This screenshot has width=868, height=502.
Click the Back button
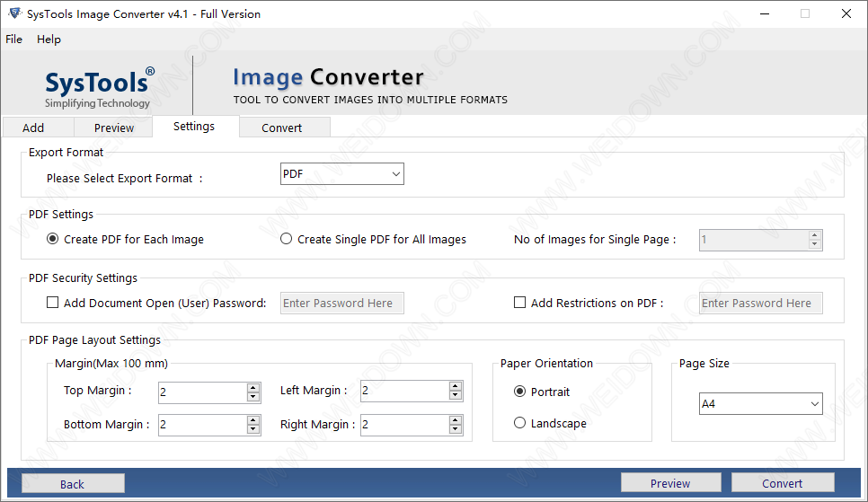[73, 484]
